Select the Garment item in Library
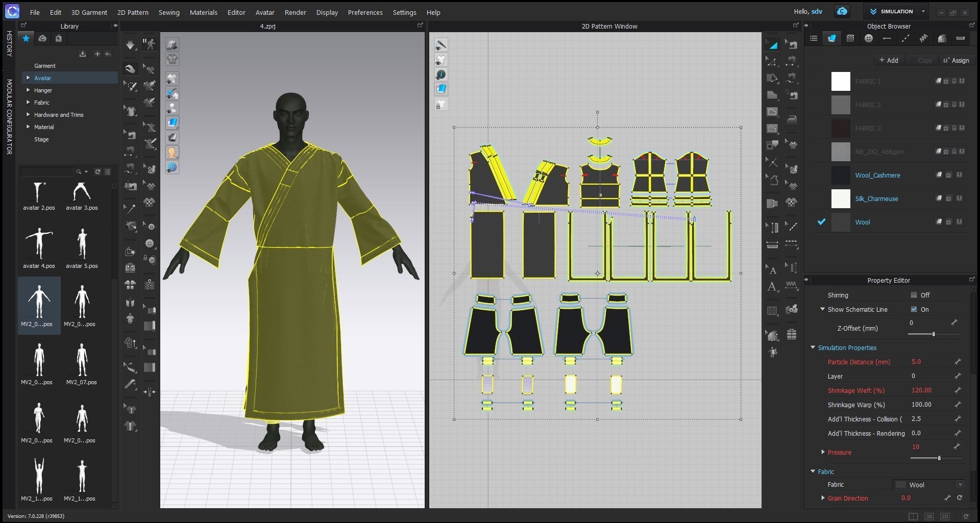The width and height of the screenshot is (980, 523). click(45, 65)
